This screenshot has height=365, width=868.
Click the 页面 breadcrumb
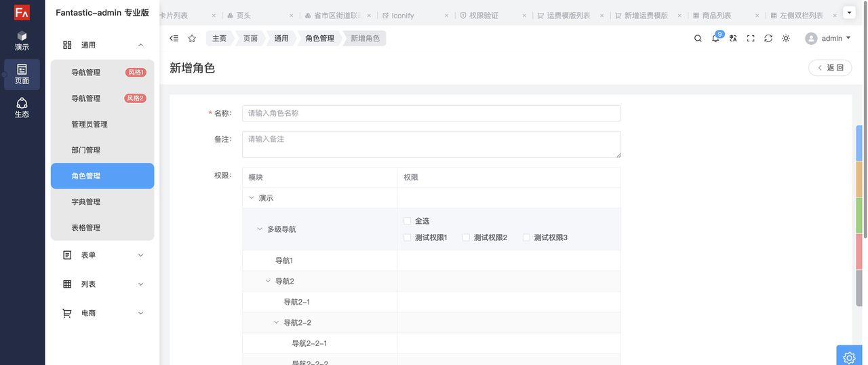click(250, 39)
